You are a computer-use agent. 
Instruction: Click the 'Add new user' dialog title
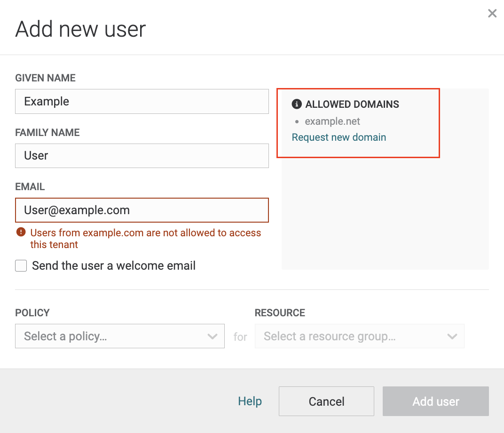coord(80,29)
